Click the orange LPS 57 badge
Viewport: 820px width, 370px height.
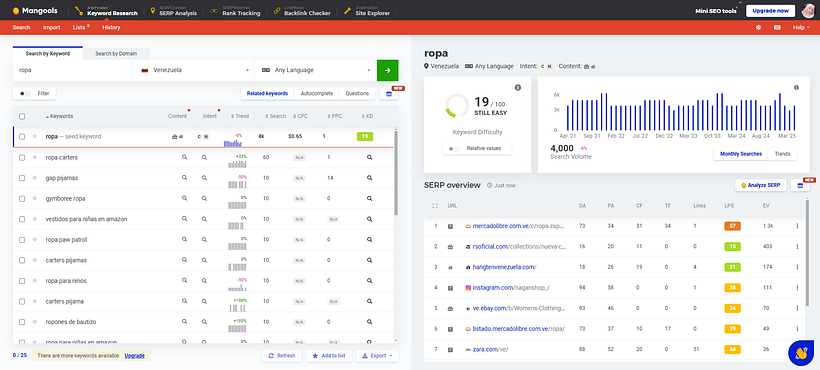tap(733, 226)
